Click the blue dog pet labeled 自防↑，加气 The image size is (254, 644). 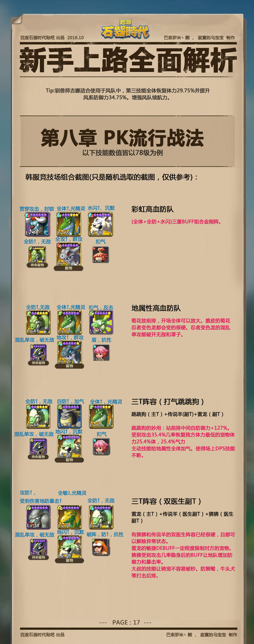click(x=69, y=416)
